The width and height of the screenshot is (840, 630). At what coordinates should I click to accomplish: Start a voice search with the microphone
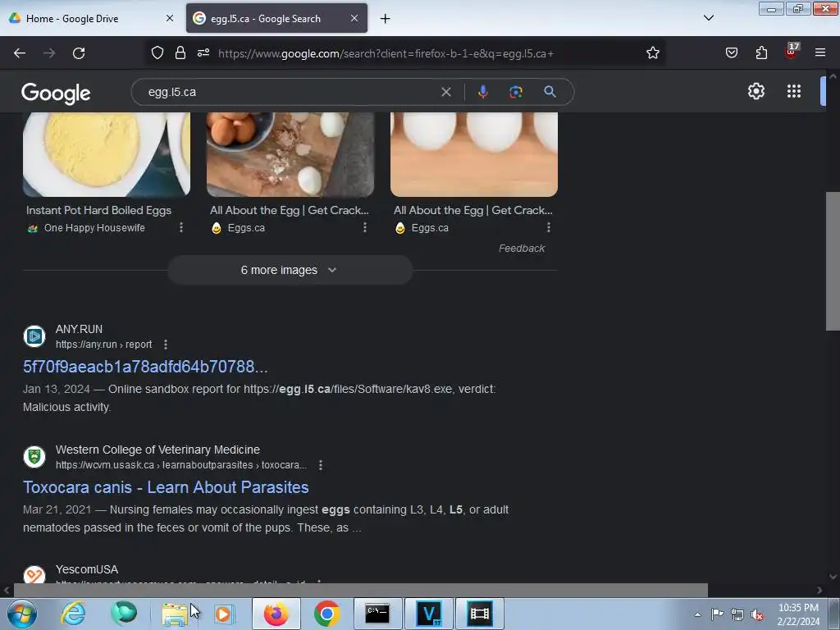click(482, 92)
